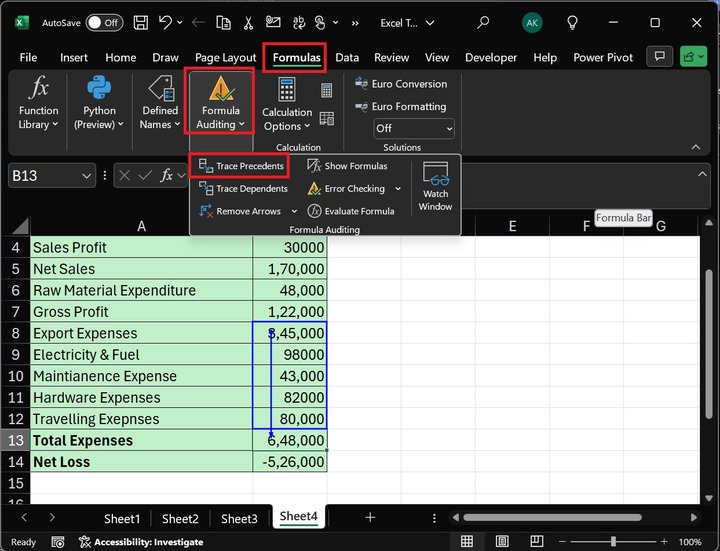Toggle the AutoSave switch
Image resolution: width=720 pixels, height=551 pixels.
coord(104,22)
